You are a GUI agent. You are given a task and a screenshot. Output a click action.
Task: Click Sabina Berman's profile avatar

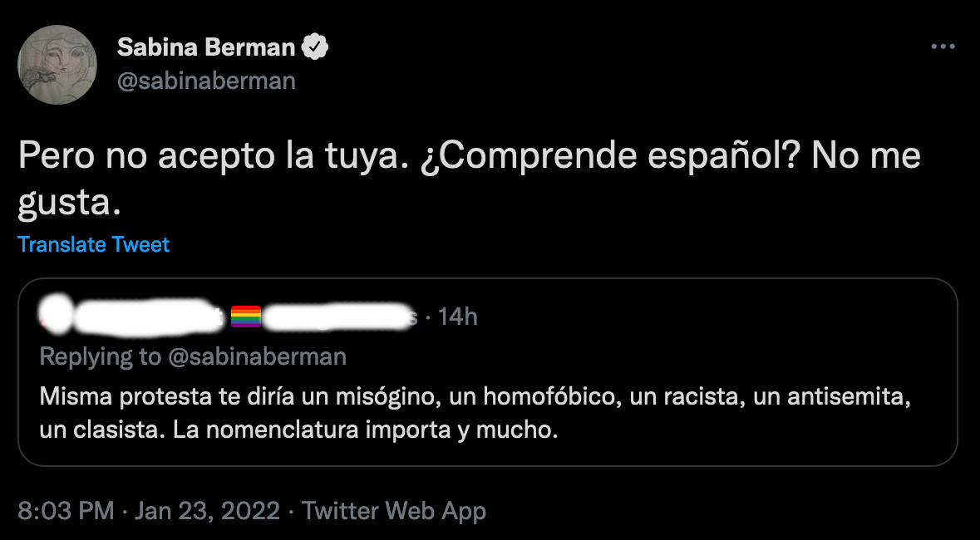[57, 64]
